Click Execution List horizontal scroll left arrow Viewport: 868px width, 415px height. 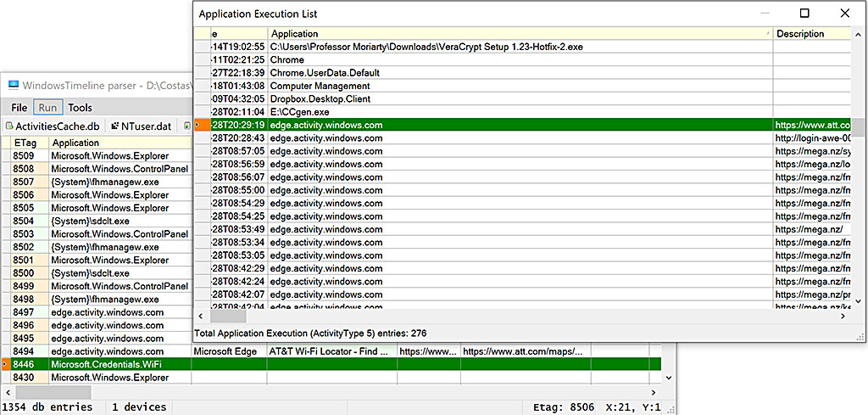tap(200, 316)
